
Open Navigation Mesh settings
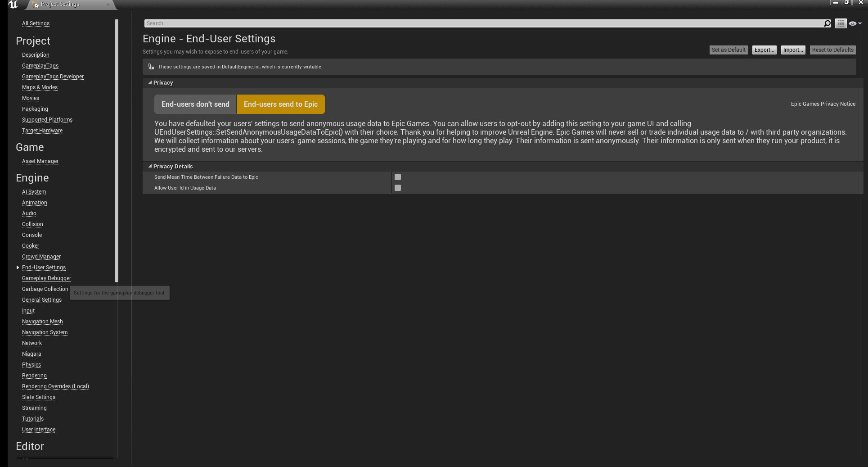[42, 322]
